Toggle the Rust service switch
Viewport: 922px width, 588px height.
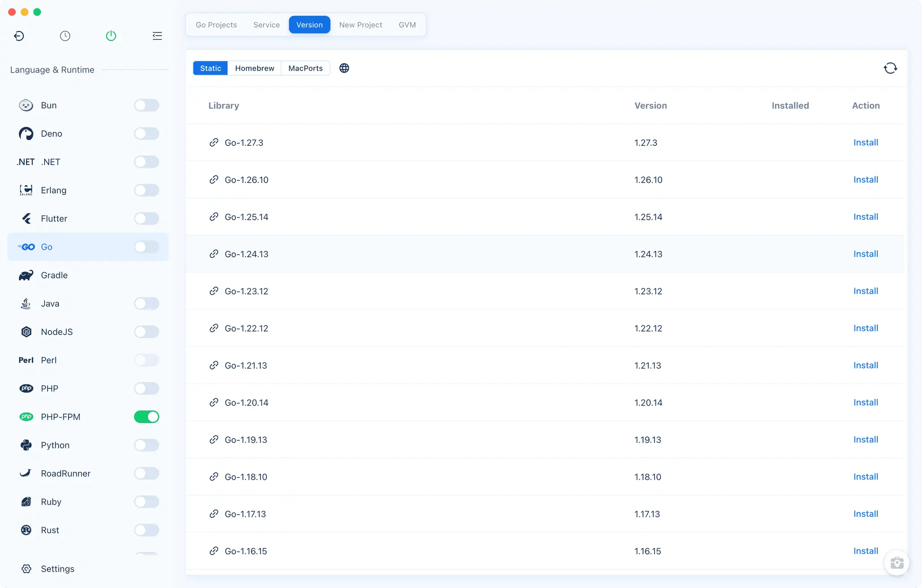(x=147, y=530)
